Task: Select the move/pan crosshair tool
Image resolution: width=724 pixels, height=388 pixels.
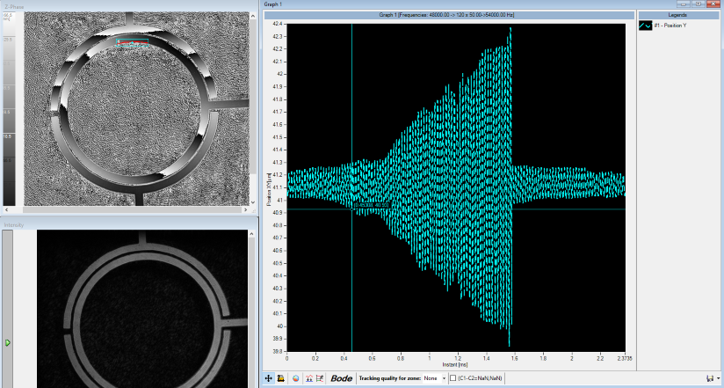Action: [268, 378]
